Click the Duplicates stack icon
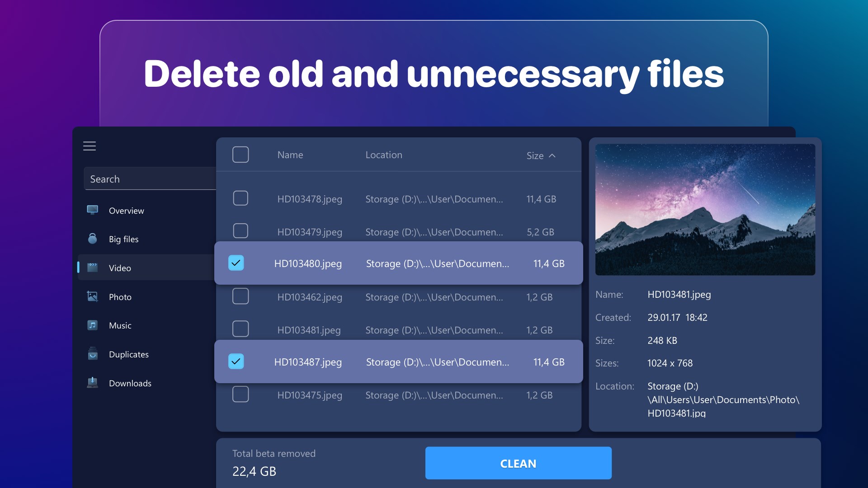 point(93,354)
